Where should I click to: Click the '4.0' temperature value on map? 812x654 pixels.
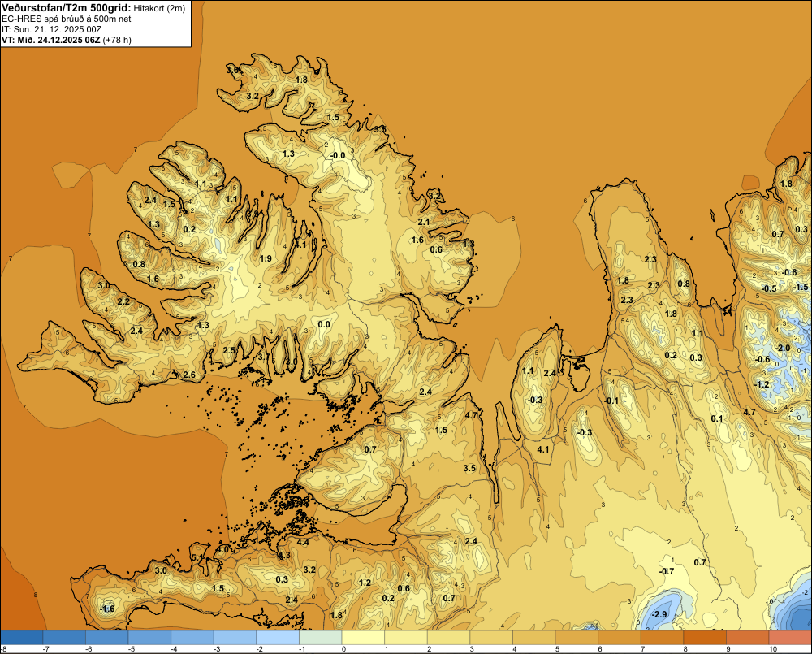pos(222,549)
